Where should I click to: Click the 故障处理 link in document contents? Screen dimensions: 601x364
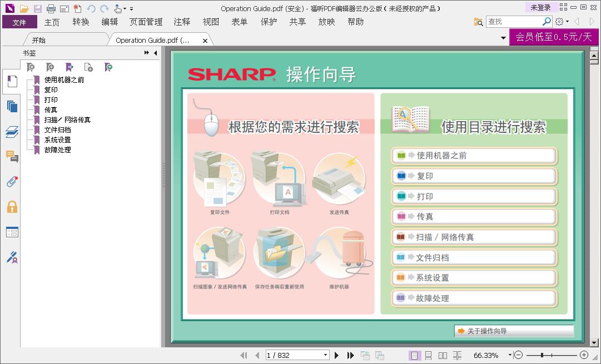click(x=474, y=298)
